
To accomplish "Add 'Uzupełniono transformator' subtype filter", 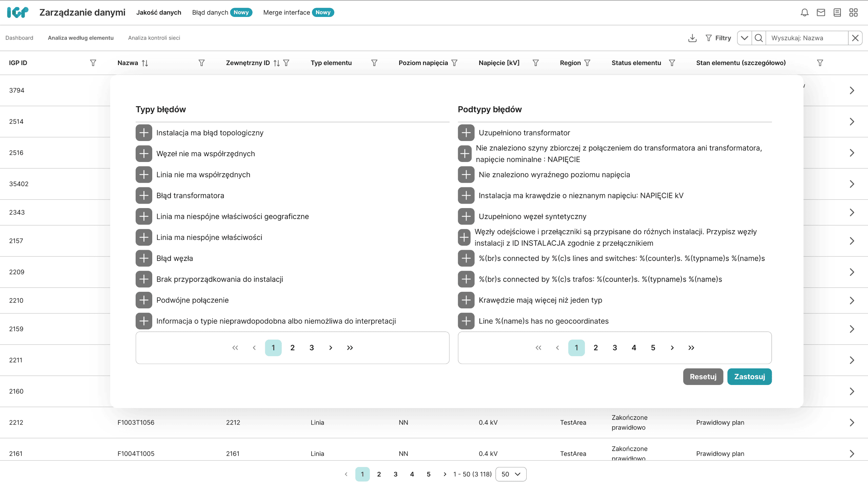I will tap(466, 133).
